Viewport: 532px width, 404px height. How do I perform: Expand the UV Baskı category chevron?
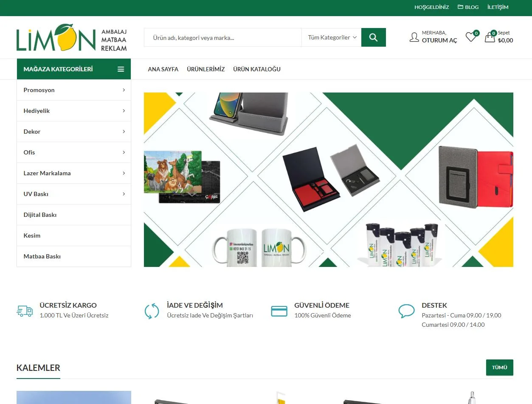(124, 194)
